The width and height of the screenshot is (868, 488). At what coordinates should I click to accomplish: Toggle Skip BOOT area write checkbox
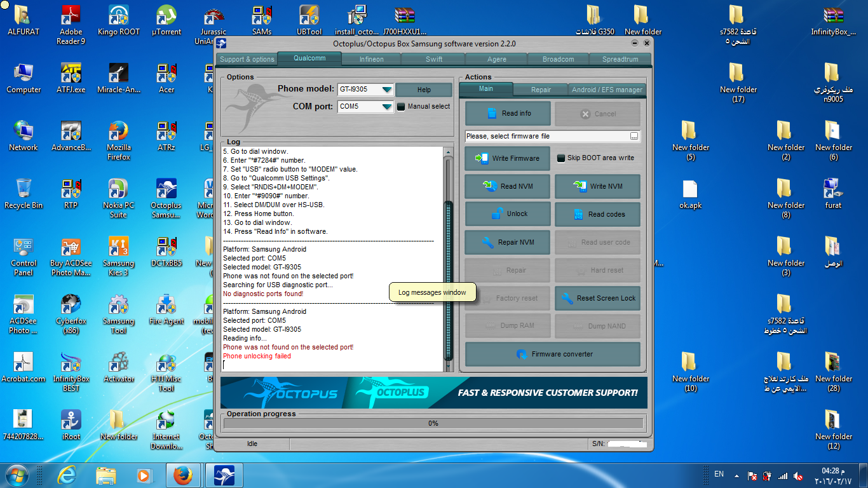pos(561,158)
